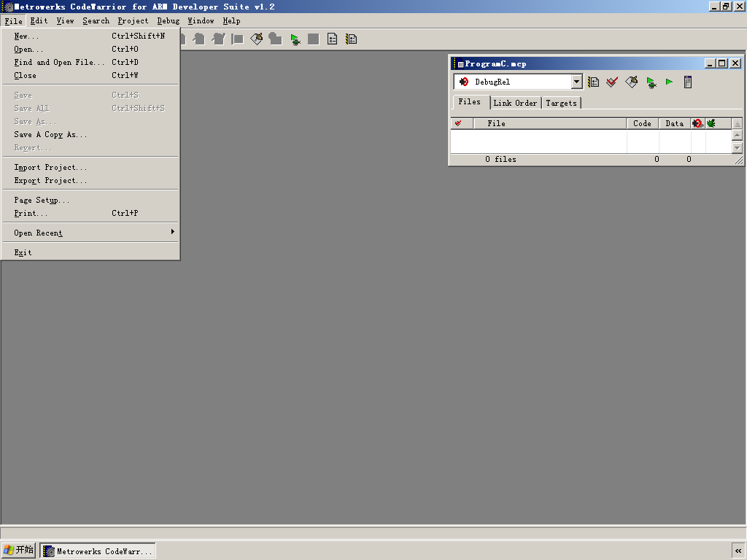This screenshot has width=747, height=560.
Task: Click grayed icon just left of main toolbar pencil
Action: 237,39
